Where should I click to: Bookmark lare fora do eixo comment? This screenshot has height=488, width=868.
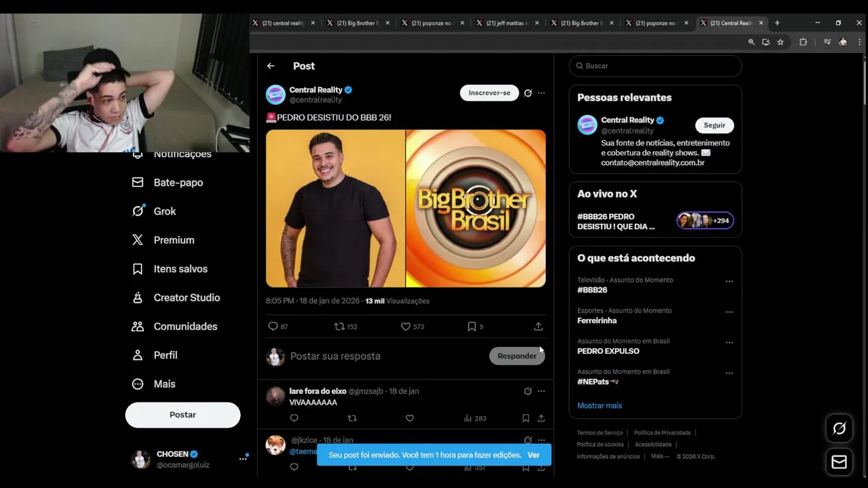tap(526, 418)
